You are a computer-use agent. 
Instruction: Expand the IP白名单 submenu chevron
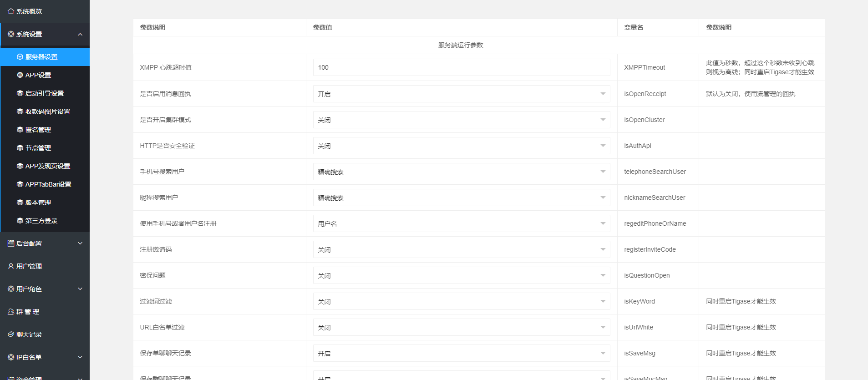80,357
